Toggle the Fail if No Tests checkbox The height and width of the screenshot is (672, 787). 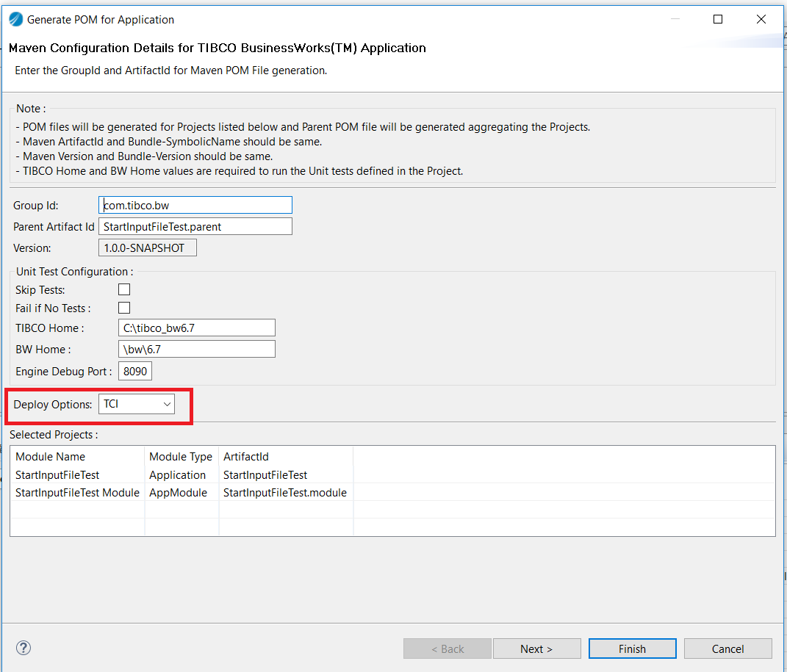124,308
